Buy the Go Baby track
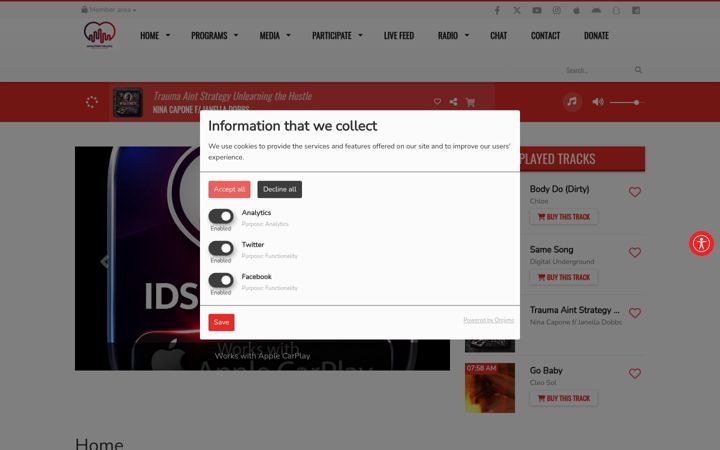This screenshot has height=450, width=720. [563, 398]
